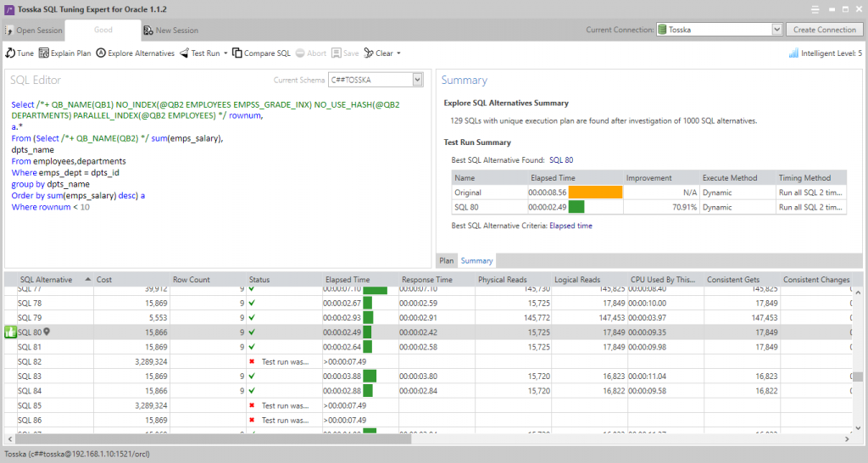The width and height of the screenshot is (868, 463).
Task: Click the connection string in status bar
Action: 77,454
